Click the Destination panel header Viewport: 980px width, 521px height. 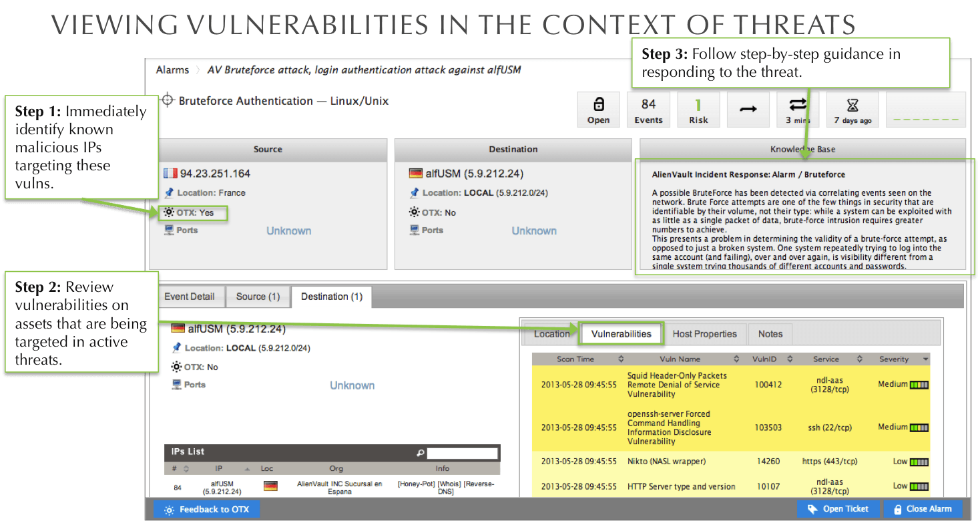coord(513,149)
